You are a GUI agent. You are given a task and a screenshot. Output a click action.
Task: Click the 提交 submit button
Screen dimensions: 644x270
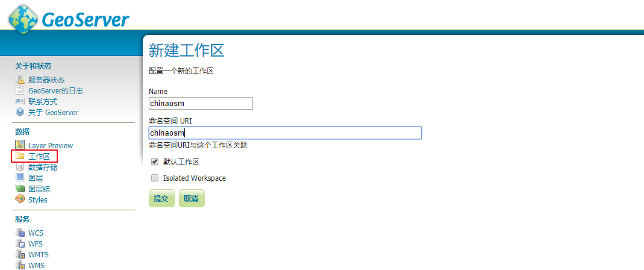click(161, 198)
